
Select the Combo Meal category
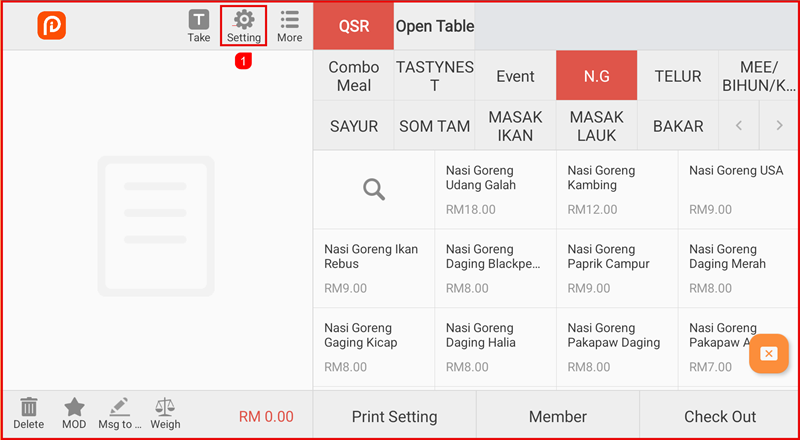coord(354,76)
